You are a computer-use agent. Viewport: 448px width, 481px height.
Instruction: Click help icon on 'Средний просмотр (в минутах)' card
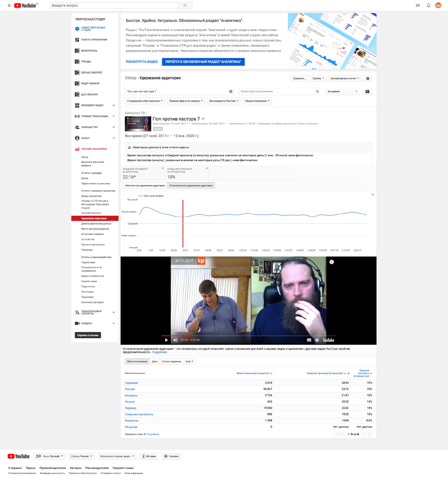[x=162, y=168]
